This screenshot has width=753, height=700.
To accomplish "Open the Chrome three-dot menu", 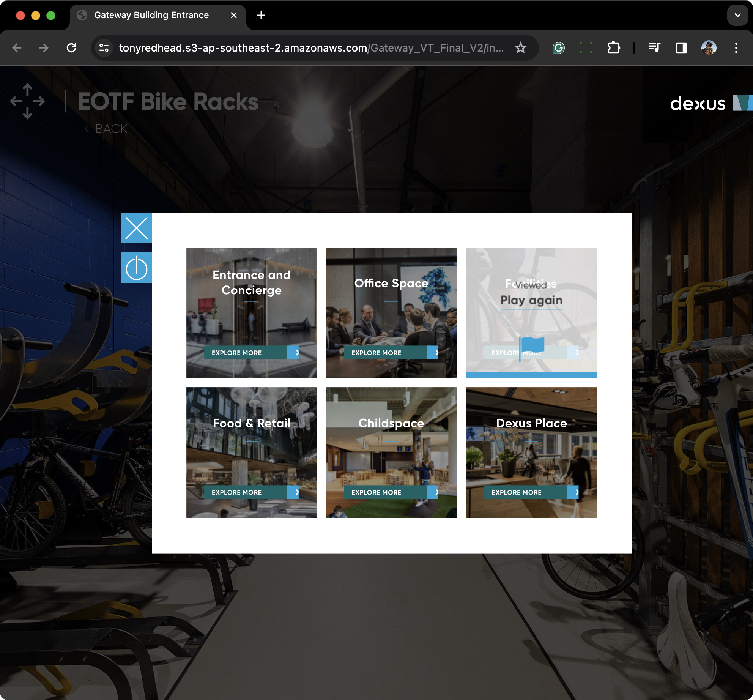I will 736,48.
